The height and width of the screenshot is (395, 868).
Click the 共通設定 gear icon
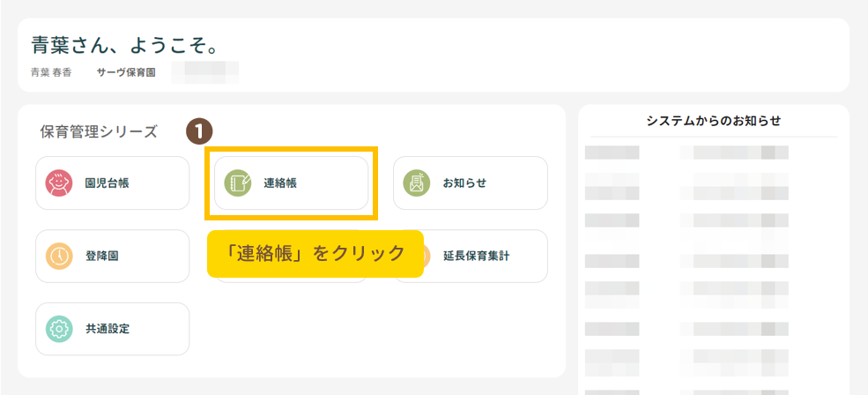[59, 329]
